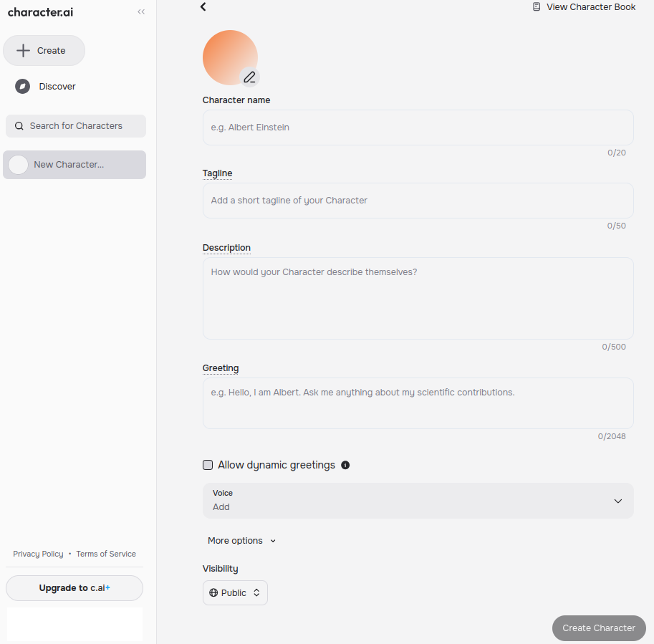Collapse the sidebar with double chevron

point(141,12)
